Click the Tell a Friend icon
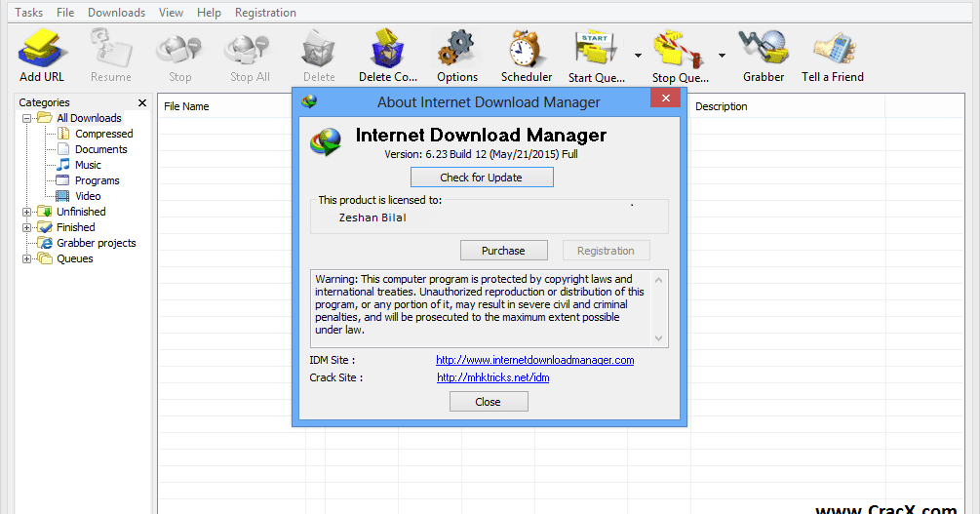 click(x=833, y=48)
